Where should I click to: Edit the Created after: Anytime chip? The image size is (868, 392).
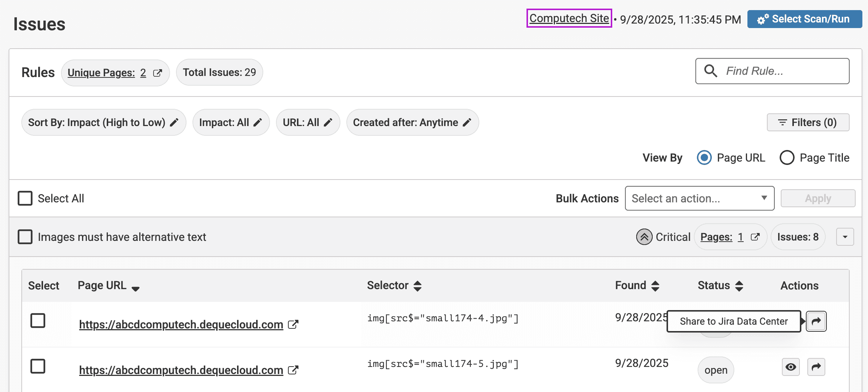click(x=412, y=123)
